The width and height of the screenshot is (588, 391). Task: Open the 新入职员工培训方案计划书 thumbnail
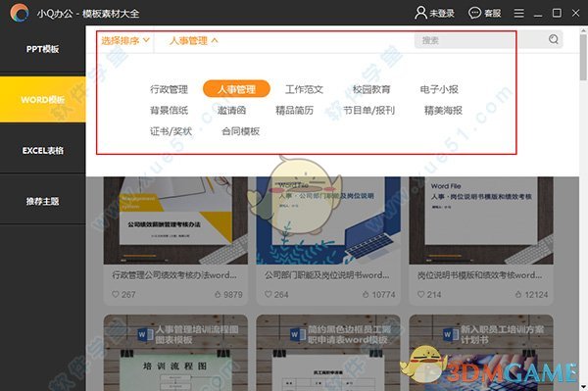[481, 353]
